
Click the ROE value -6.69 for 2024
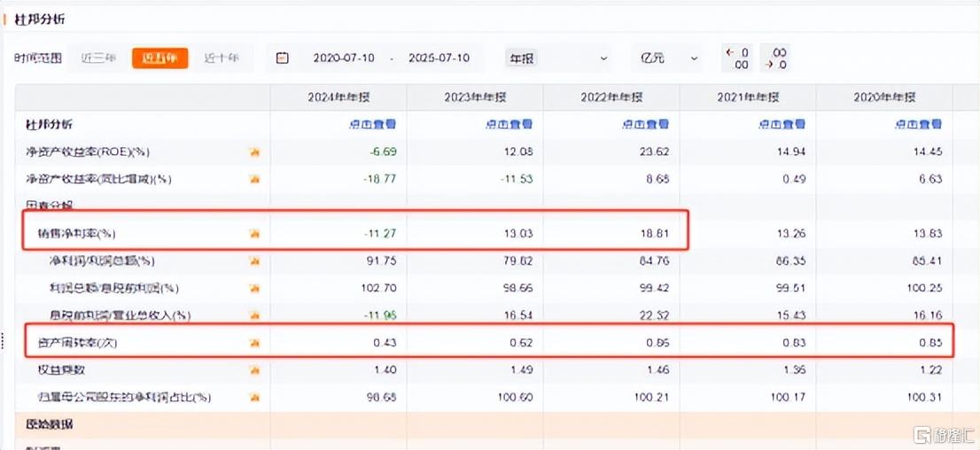[383, 151]
